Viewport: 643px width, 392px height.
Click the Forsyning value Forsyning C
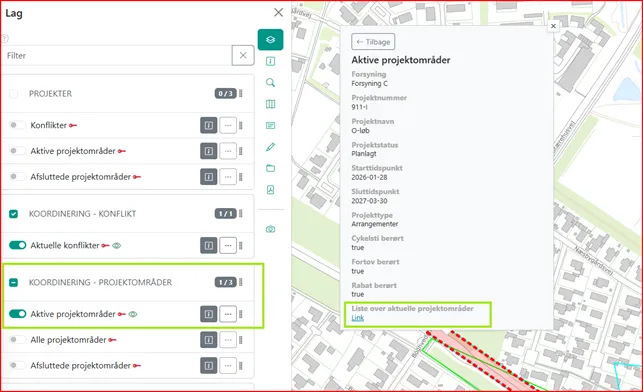[x=369, y=83]
